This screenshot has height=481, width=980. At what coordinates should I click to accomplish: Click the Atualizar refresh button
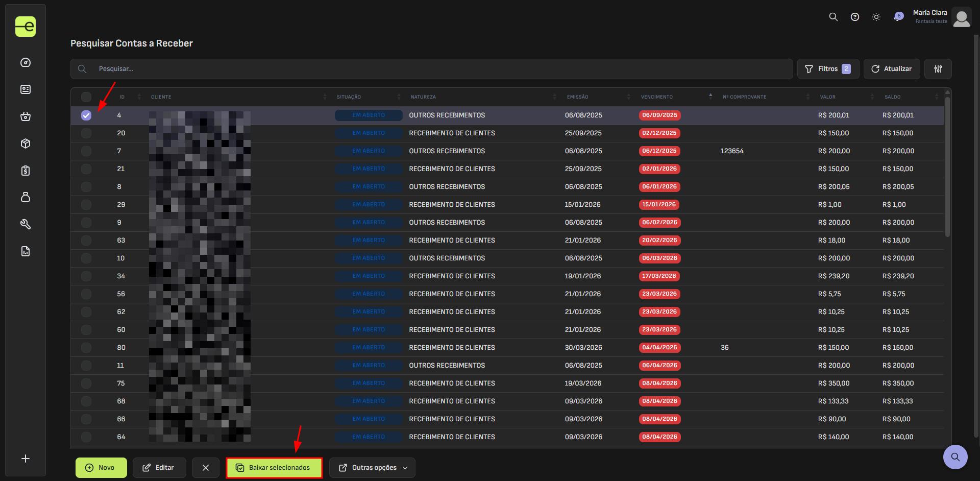pyautogui.click(x=892, y=69)
